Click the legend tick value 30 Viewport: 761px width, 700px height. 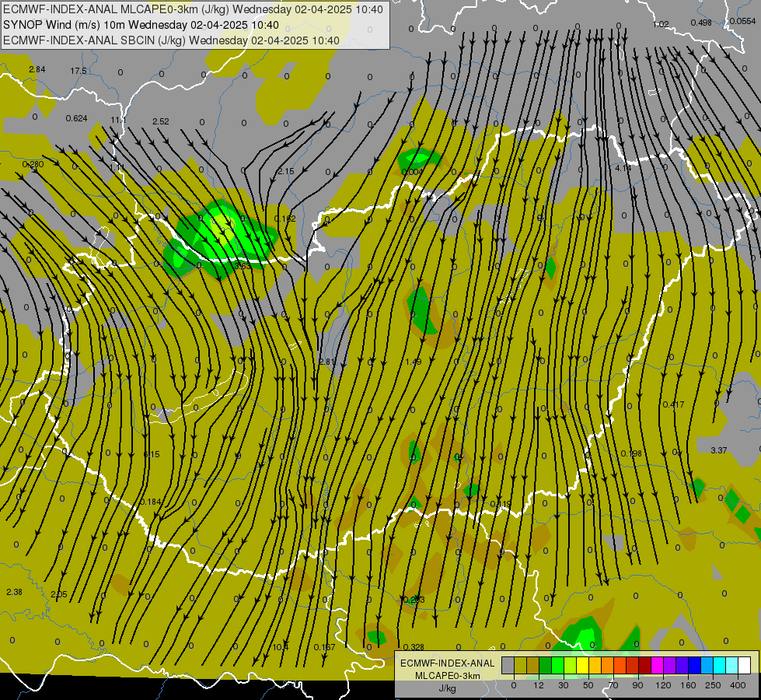tap(563, 685)
